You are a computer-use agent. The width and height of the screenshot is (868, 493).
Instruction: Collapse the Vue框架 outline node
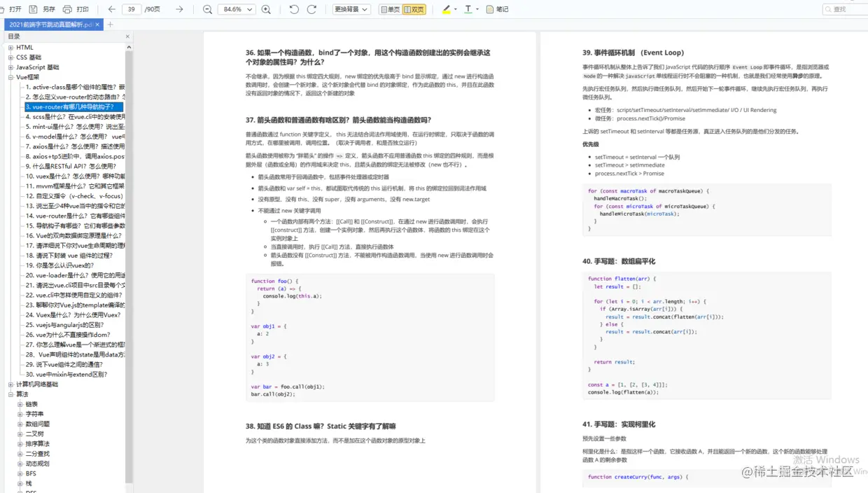[x=10, y=77]
